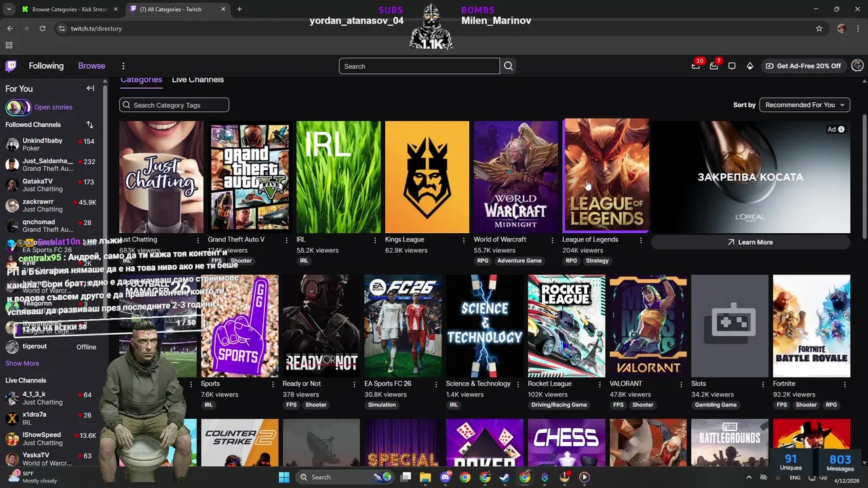Open Unkind1baby followed channel

click(x=51, y=144)
